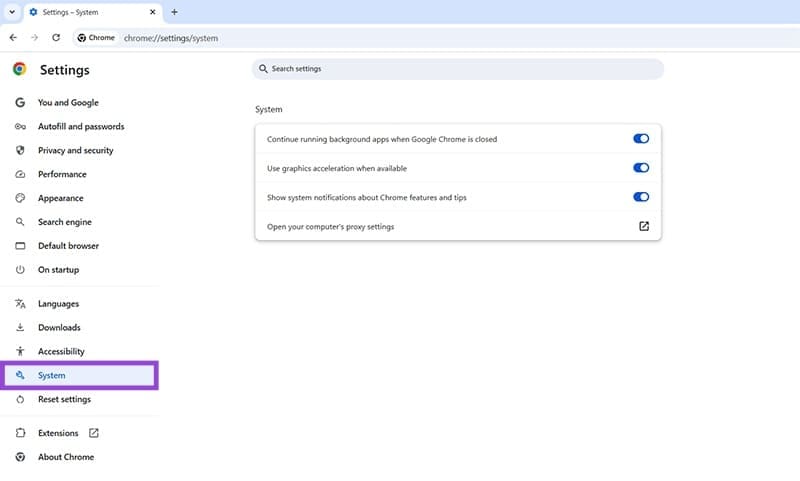
Task: Click the Privacy and security shield icon
Action: pyautogui.click(x=20, y=151)
